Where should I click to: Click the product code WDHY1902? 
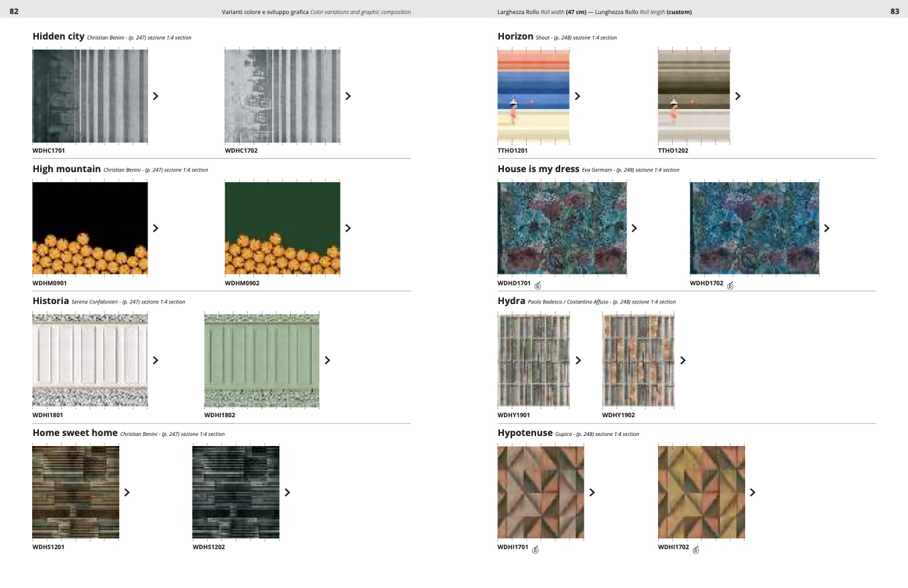618,415
